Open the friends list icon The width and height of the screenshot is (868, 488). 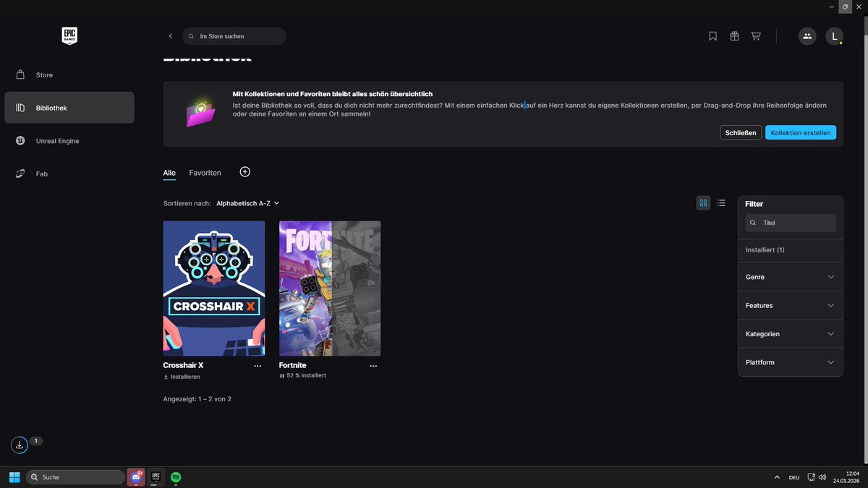(807, 35)
